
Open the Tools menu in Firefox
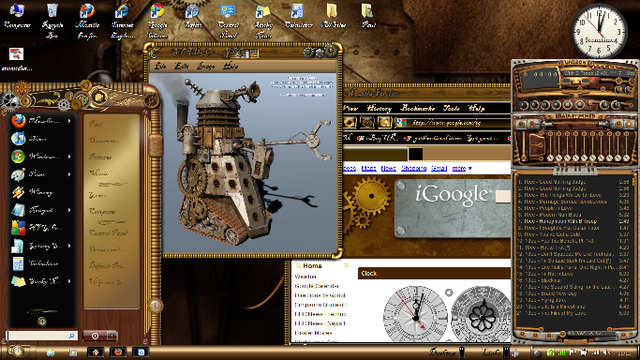[451, 108]
